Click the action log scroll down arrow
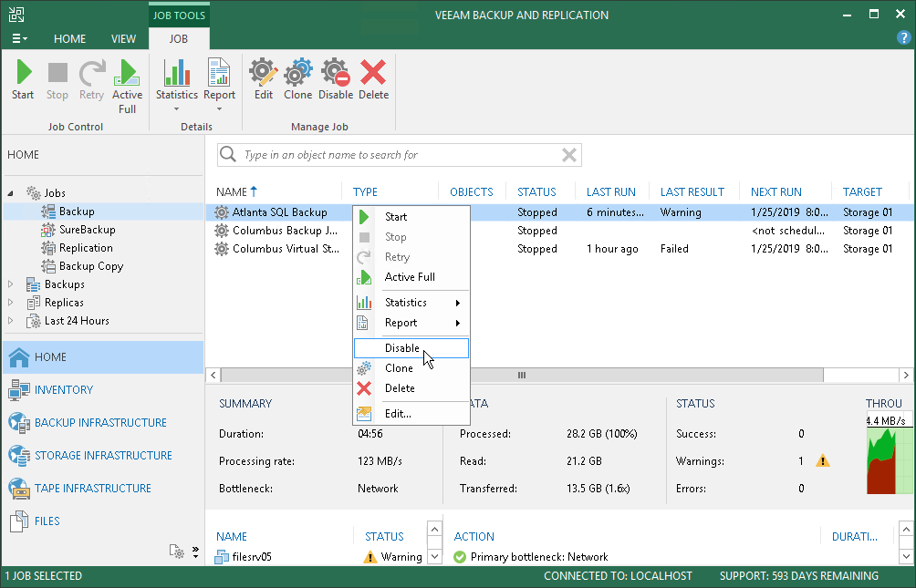The image size is (916, 588). tap(905, 556)
